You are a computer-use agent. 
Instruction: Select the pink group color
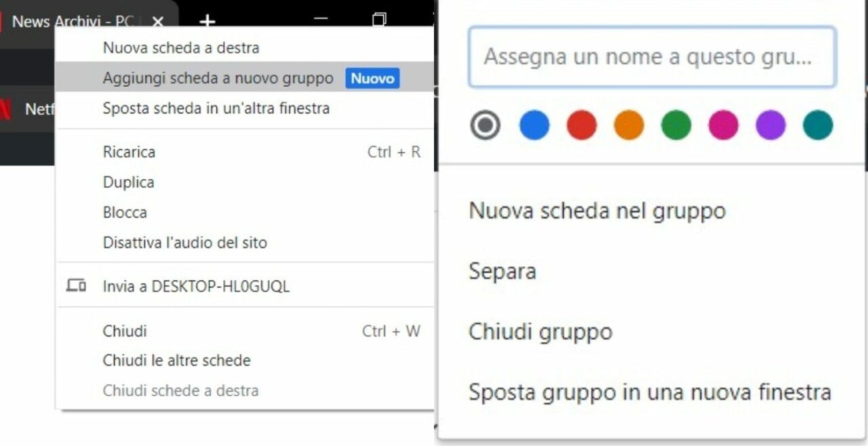click(724, 125)
